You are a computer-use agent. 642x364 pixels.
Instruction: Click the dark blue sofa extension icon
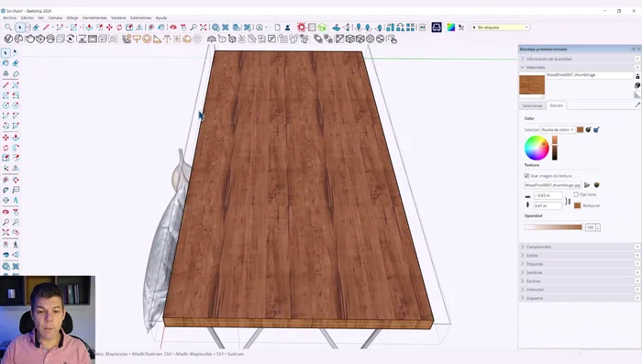coord(437,28)
